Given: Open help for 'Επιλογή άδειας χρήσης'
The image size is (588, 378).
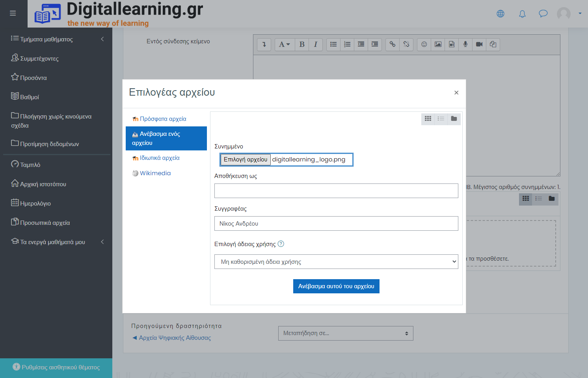Looking at the screenshot, I should (281, 244).
